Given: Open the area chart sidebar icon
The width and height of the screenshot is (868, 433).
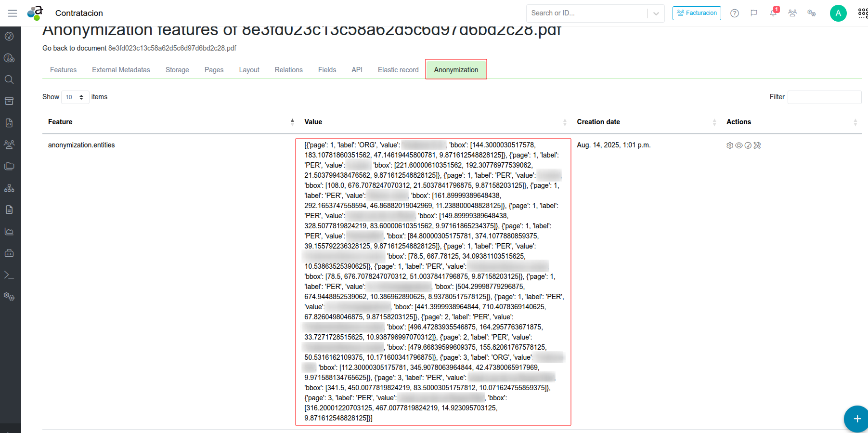Looking at the screenshot, I should pos(9,231).
